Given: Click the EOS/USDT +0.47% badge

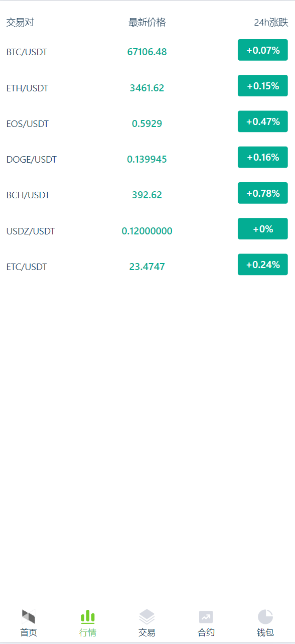Looking at the screenshot, I should [263, 121].
